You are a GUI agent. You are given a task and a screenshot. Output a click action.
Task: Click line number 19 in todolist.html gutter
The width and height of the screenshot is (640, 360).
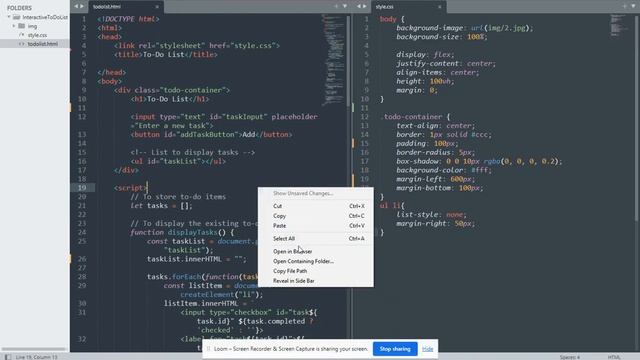(82, 188)
